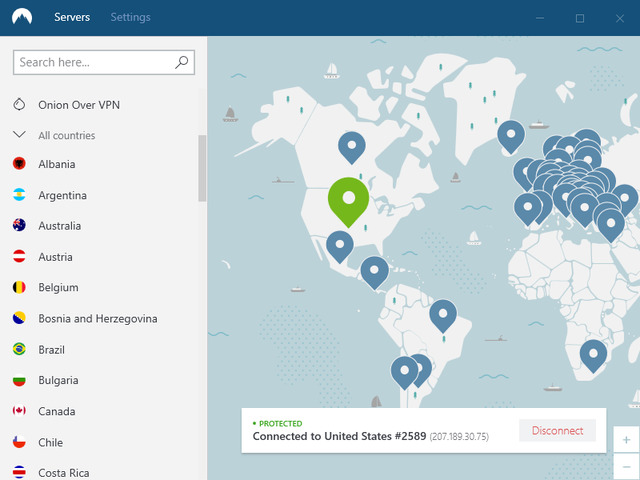Click the Canada flag icon
This screenshot has height=480, width=640.
coord(19,411)
